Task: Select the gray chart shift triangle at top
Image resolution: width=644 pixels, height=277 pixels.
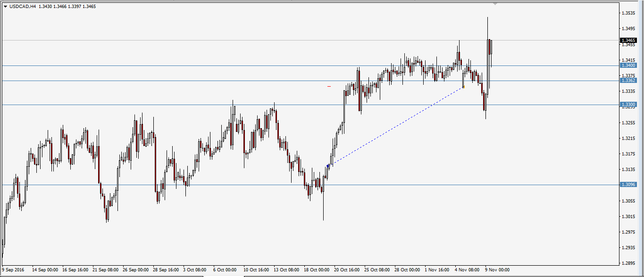Action: point(494,4)
